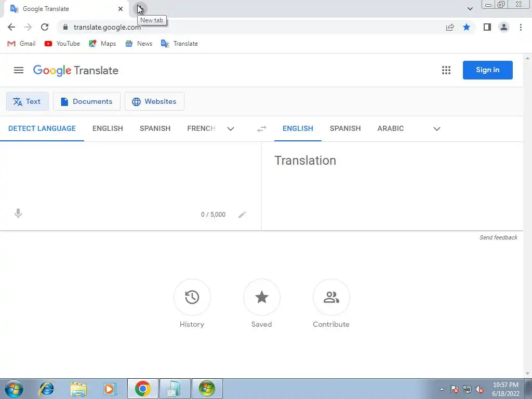Select English as target language
Viewport: 532px width, 399px height.
[x=298, y=129]
